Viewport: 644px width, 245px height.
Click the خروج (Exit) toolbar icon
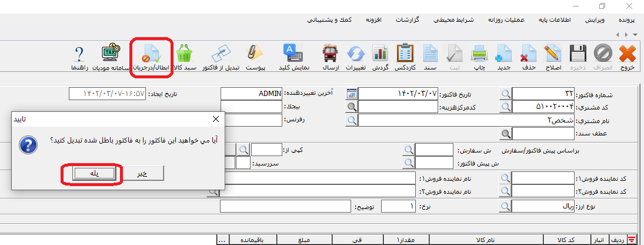click(627, 57)
